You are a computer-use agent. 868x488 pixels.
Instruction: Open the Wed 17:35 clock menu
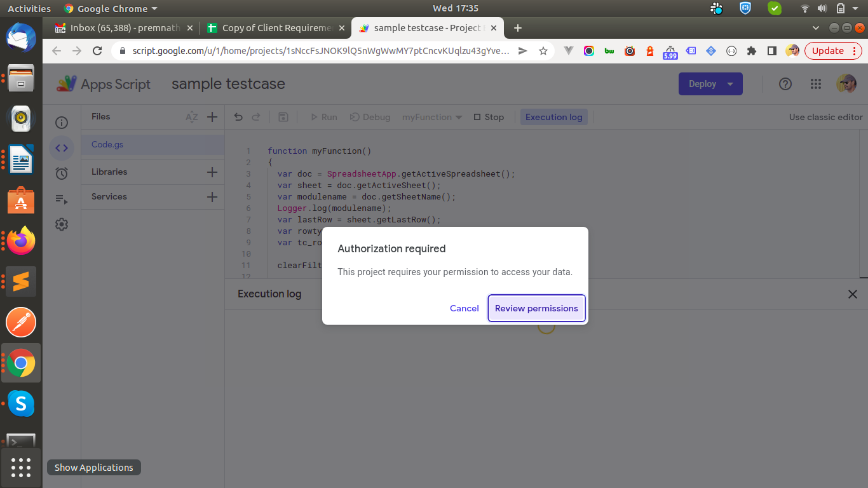tap(456, 9)
